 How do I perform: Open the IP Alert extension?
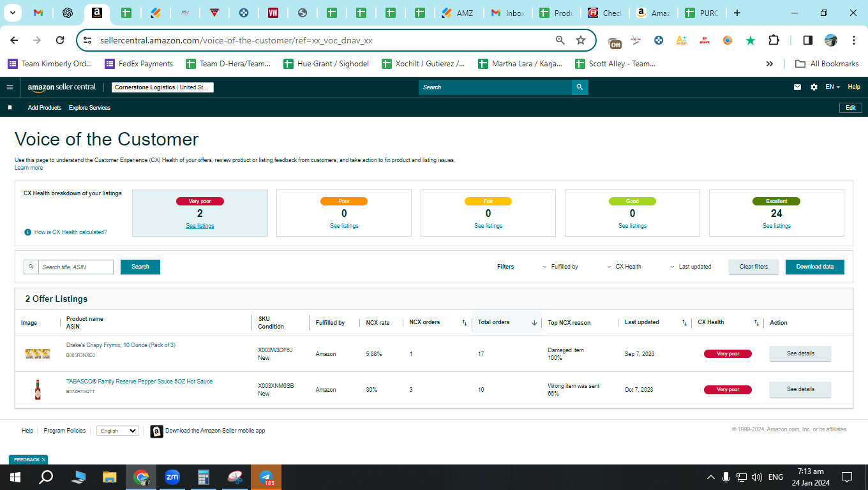705,40
